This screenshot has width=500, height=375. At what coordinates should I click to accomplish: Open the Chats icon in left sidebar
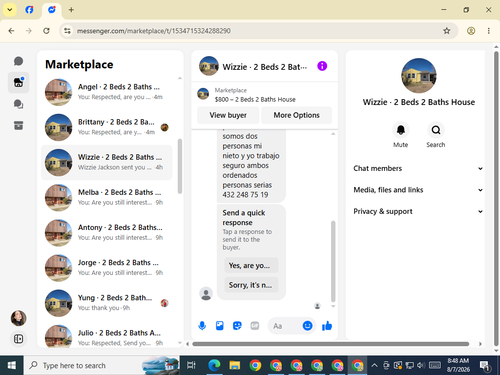[18, 61]
